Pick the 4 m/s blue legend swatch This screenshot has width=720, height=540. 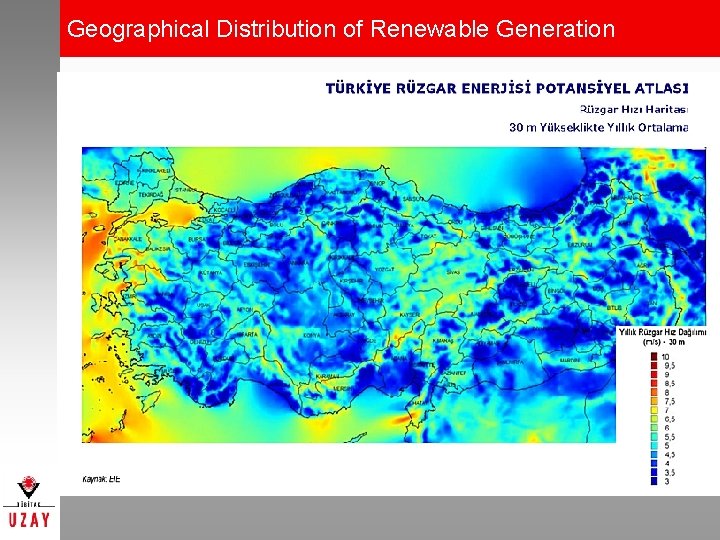(654, 464)
